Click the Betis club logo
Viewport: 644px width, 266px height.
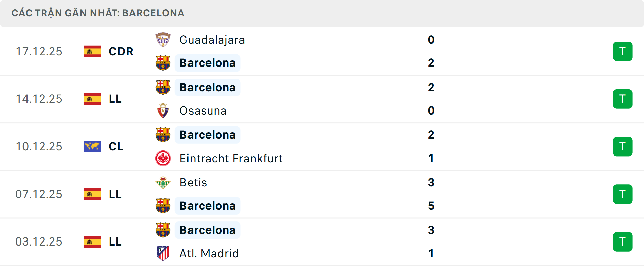163,182
